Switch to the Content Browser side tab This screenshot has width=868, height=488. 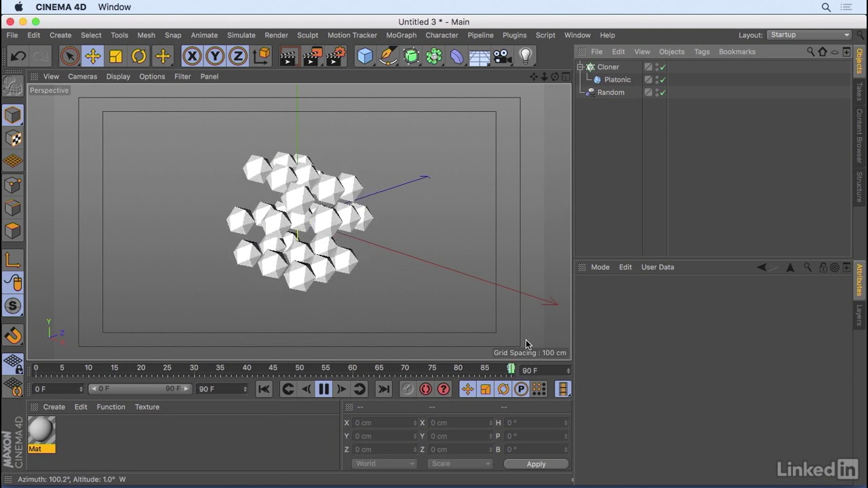pyautogui.click(x=860, y=136)
